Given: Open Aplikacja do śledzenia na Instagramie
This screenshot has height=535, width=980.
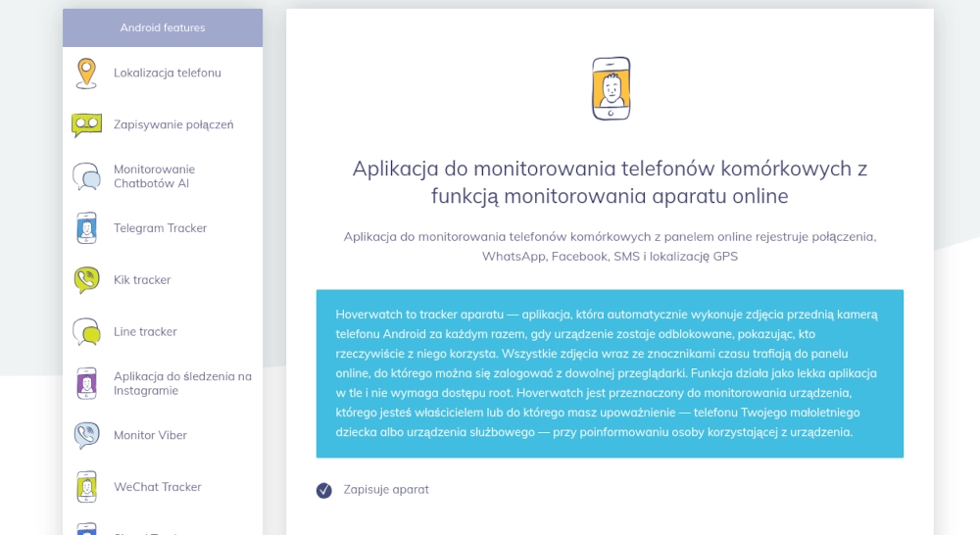Looking at the screenshot, I should (182, 383).
